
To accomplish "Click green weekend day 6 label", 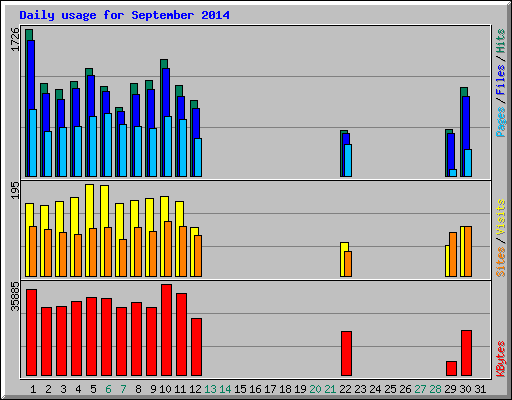I will pyautogui.click(x=108, y=389).
